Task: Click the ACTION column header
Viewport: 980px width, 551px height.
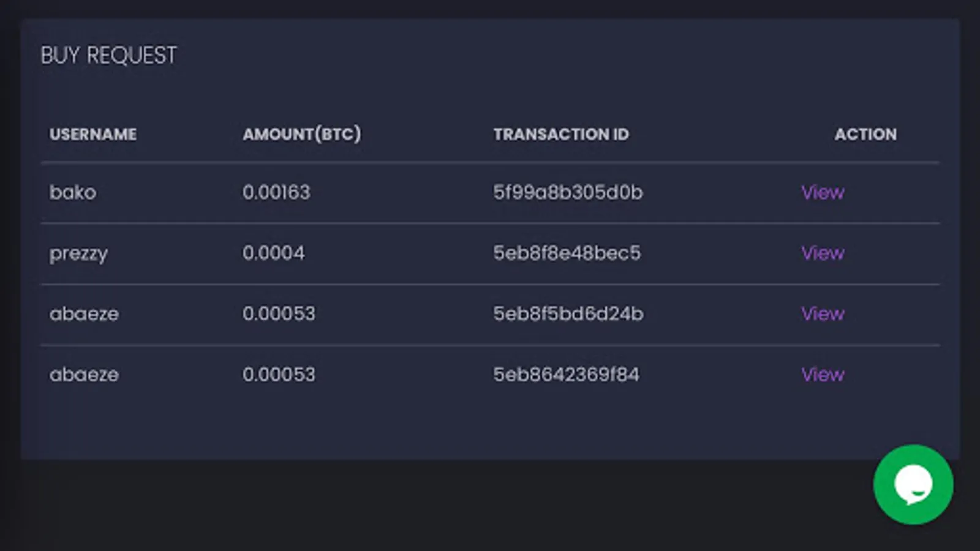Action: point(865,134)
